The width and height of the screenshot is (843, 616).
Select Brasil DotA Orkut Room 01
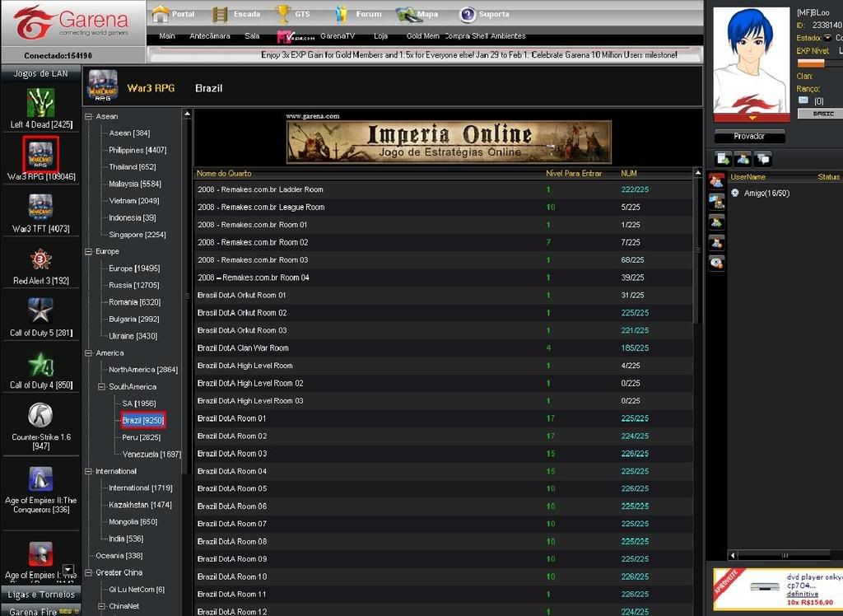coord(444,295)
